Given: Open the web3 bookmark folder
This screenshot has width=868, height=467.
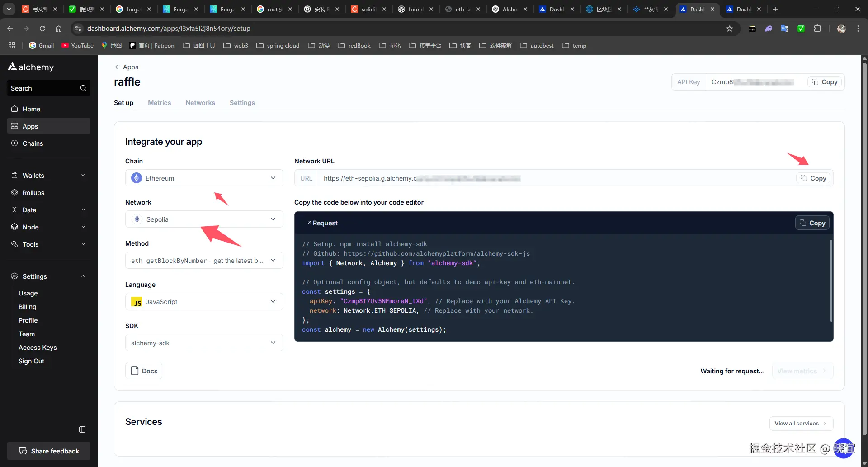Looking at the screenshot, I should point(236,45).
